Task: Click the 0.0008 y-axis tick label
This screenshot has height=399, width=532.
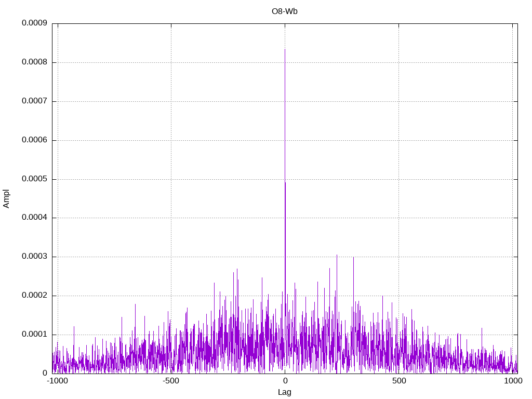Action: [x=35, y=62]
